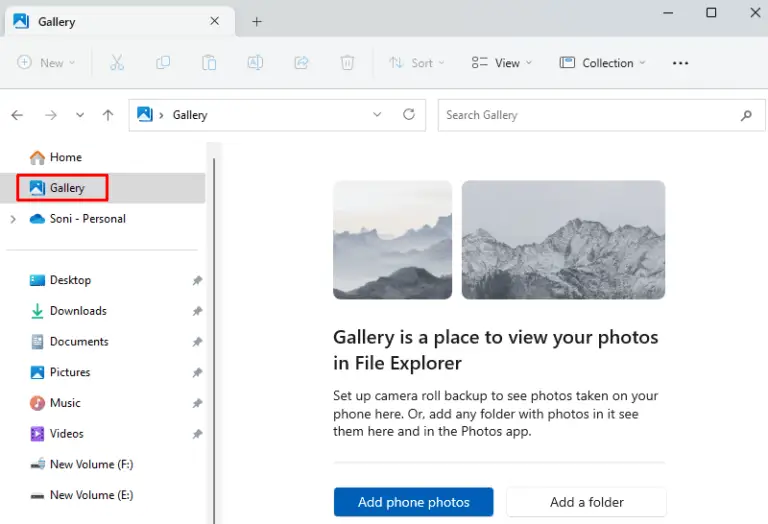Refresh the Gallery view

(409, 115)
